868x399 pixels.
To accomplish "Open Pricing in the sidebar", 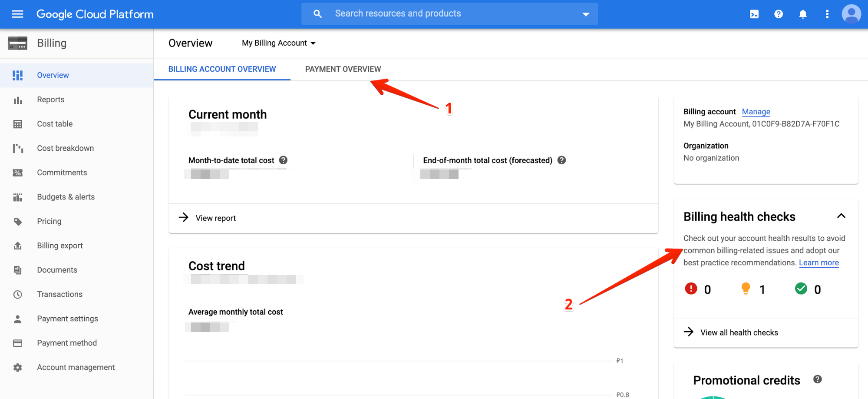I will click(76, 221).
